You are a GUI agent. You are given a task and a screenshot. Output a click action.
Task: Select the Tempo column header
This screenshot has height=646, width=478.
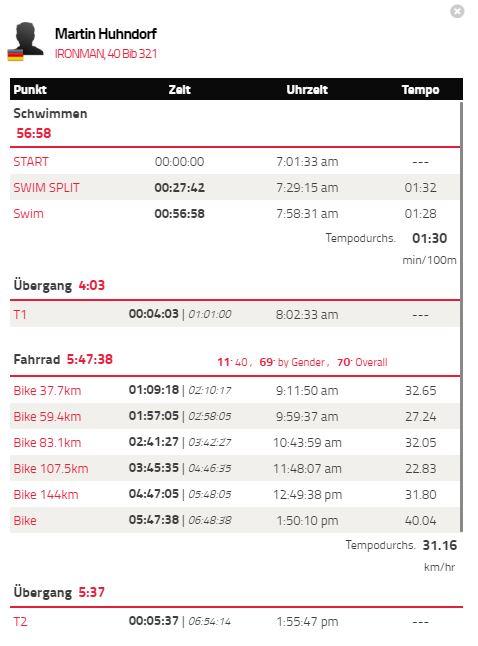click(420, 89)
